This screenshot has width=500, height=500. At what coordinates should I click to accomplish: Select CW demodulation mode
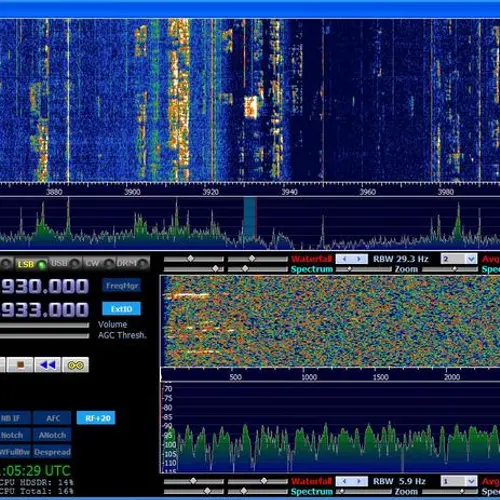[x=99, y=263]
